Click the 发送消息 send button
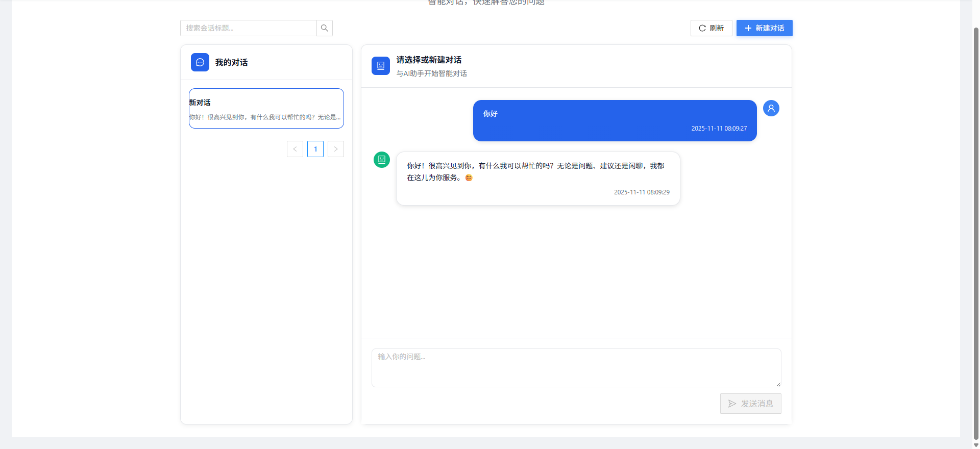The width and height of the screenshot is (980, 449). coord(751,404)
